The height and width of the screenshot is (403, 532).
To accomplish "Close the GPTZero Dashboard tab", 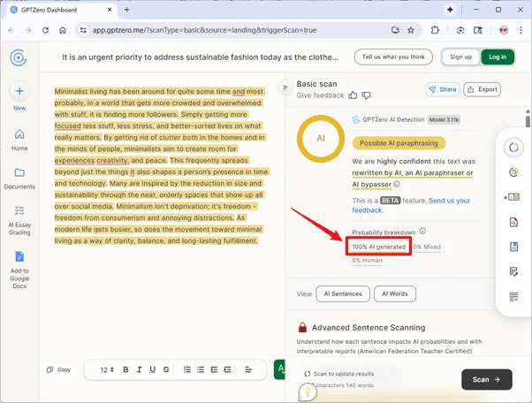I will 110,10.
